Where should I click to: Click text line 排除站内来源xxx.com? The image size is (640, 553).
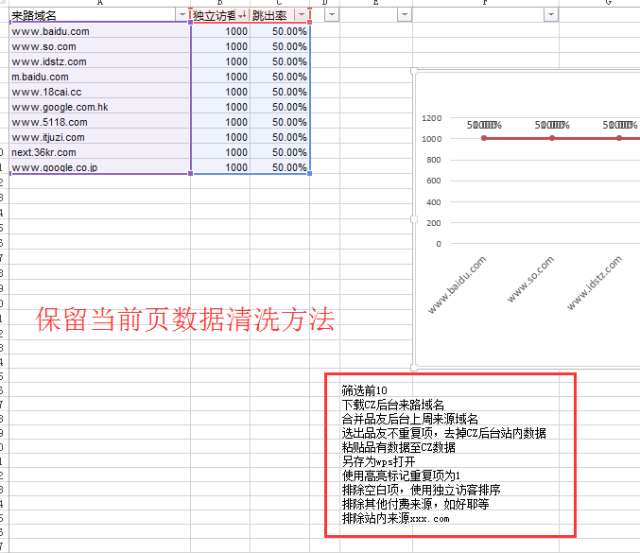396,518
